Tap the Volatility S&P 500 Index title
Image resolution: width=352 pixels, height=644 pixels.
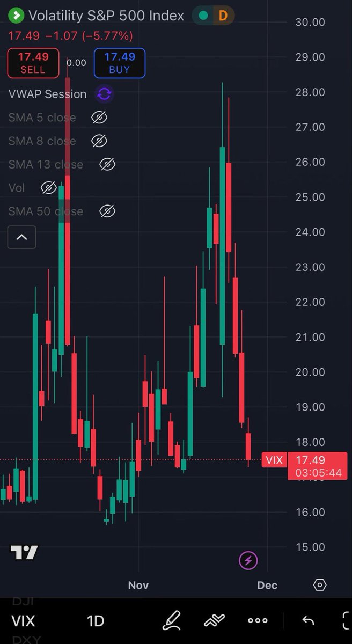106,16
